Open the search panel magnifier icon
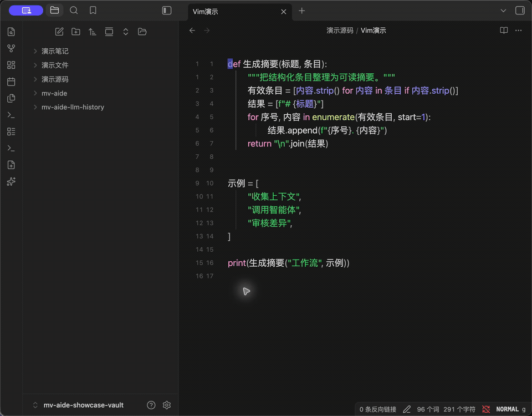This screenshot has height=416, width=532. pyautogui.click(x=74, y=11)
